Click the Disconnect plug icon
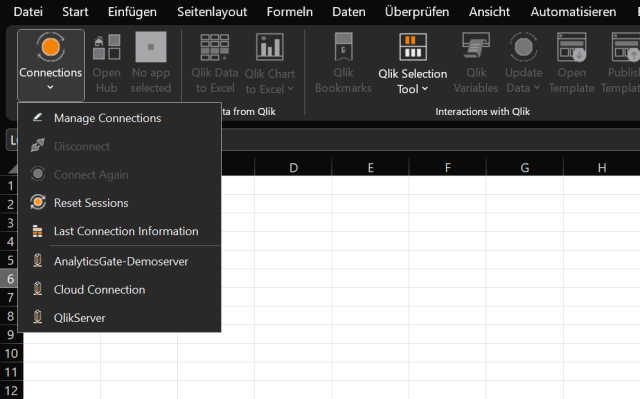Viewport: 640px width, 399px height. click(38, 145)
